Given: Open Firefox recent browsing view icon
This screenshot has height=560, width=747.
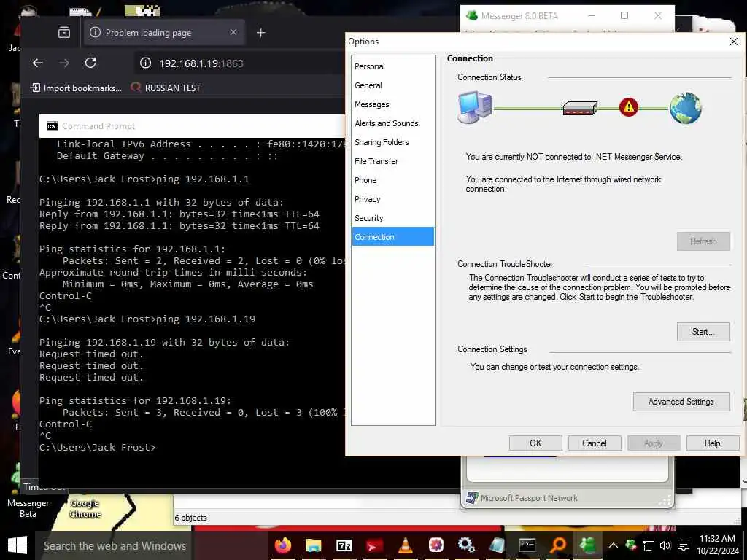Looking at the screenshot, I should pyautogui.click(x=64, y=32).
